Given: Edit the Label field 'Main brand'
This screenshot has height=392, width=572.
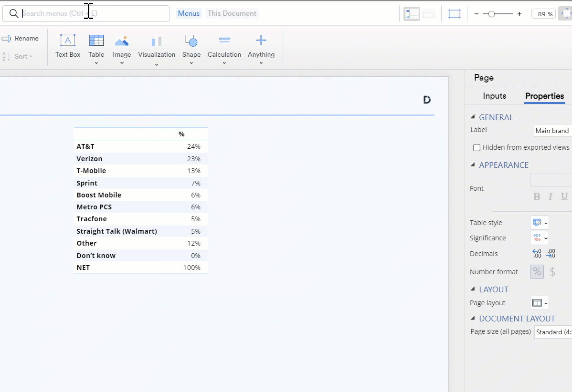Looking at the screenshot, I should pos(553,130).
